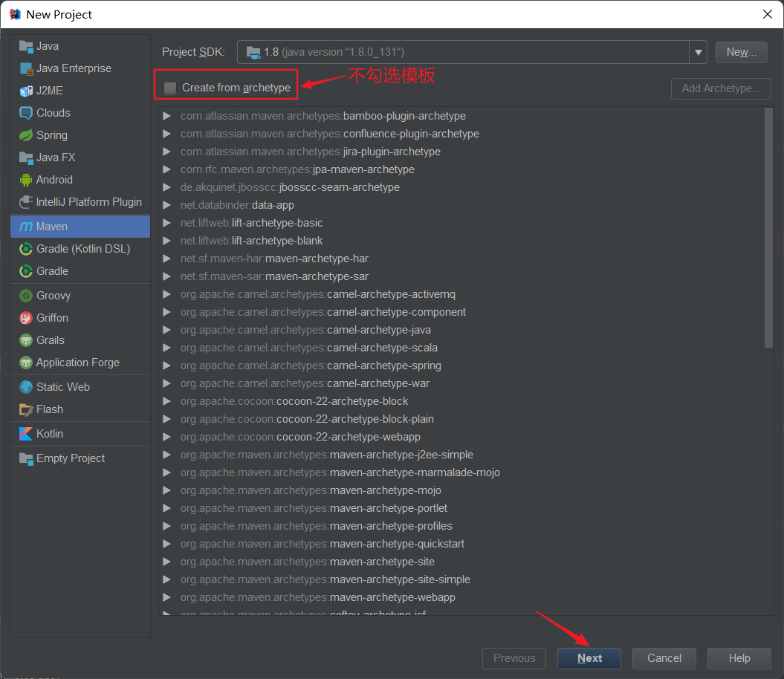Click the Empty Project icon
Image resolution: width=784 pixels, height=679 pixels.
click(x=26, y=458)
